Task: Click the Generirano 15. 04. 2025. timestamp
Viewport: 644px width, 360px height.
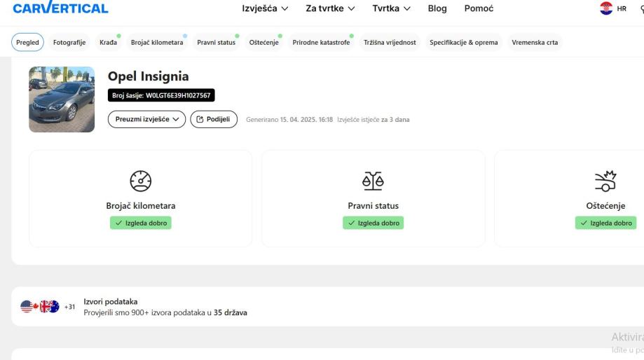Action: (x=289, y=120)
